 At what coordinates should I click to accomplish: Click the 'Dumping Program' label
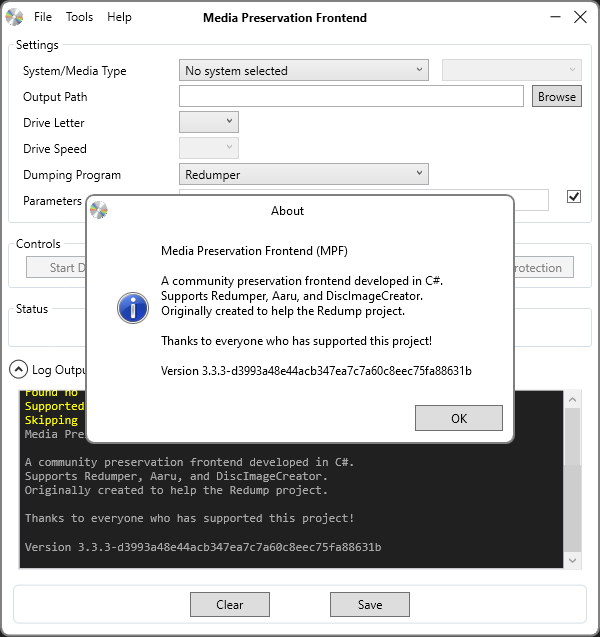click(x=72, y=175)
